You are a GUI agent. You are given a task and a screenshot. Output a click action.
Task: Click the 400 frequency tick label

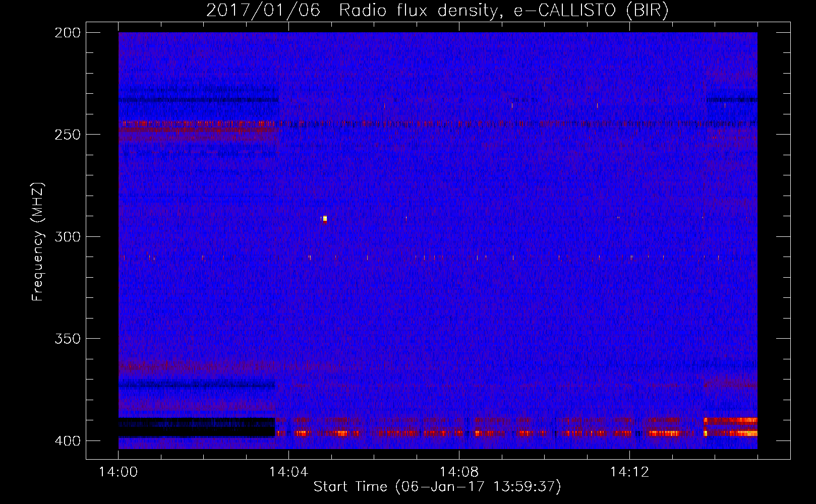pos(68,441)
